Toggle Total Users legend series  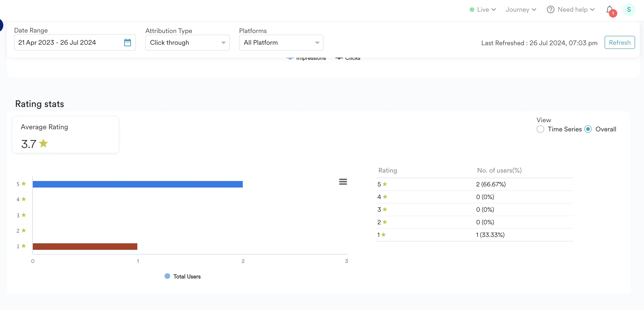(x=183, y=276)
